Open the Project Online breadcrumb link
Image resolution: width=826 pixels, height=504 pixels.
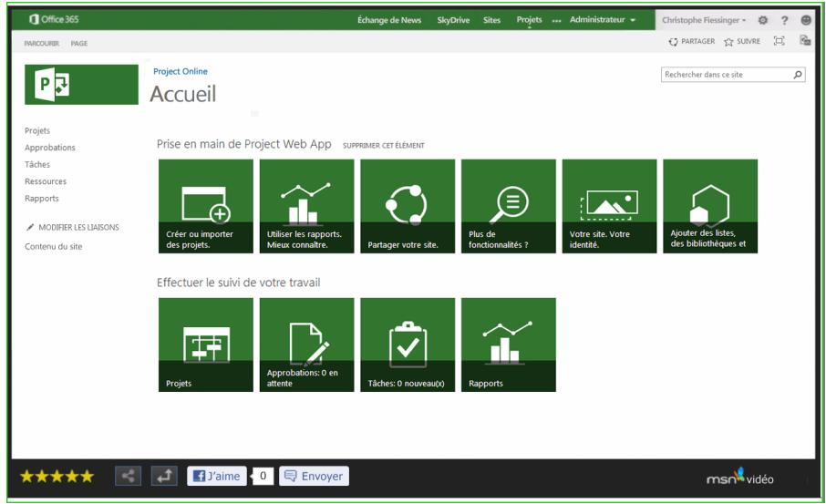[181, 71]
